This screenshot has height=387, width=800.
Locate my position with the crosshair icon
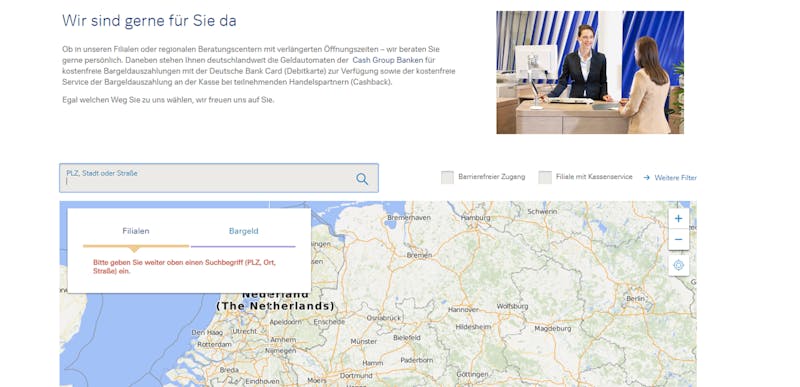tap(679, 265)
